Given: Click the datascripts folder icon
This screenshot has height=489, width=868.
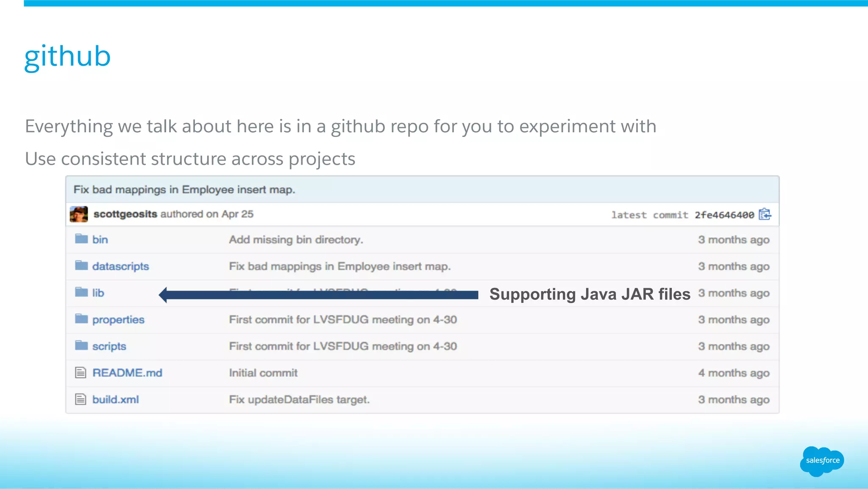Looking at the screenshot, I should tap(81, 265).
